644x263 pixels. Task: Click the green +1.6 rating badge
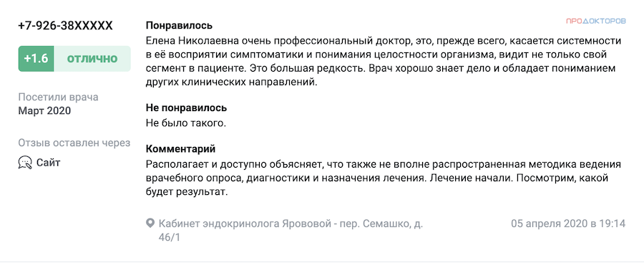coord(36,59)
